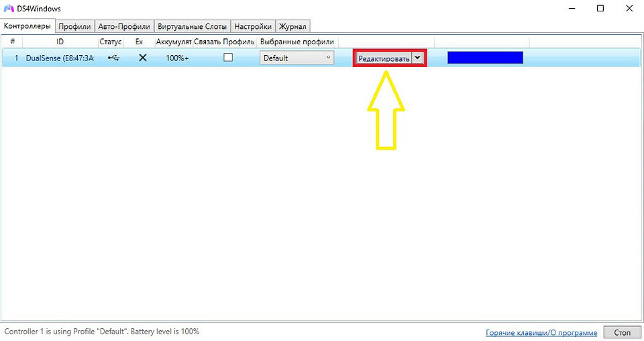Maximize the DS4Windows window
The image size is (644, 341).
600,9
